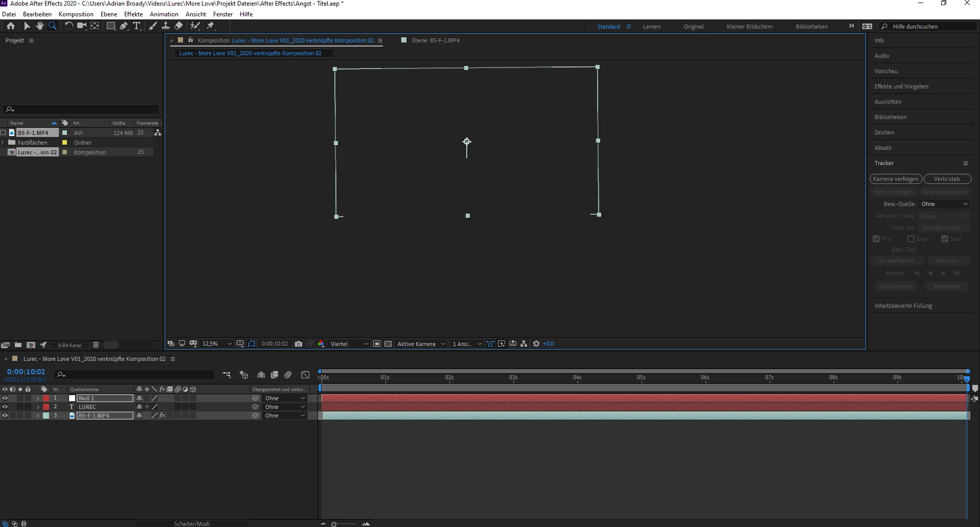The width and height of the screenshot is (980, 527).
Task: Adjust the timeline zoom slider handle
Action: [x=334, y=524]
